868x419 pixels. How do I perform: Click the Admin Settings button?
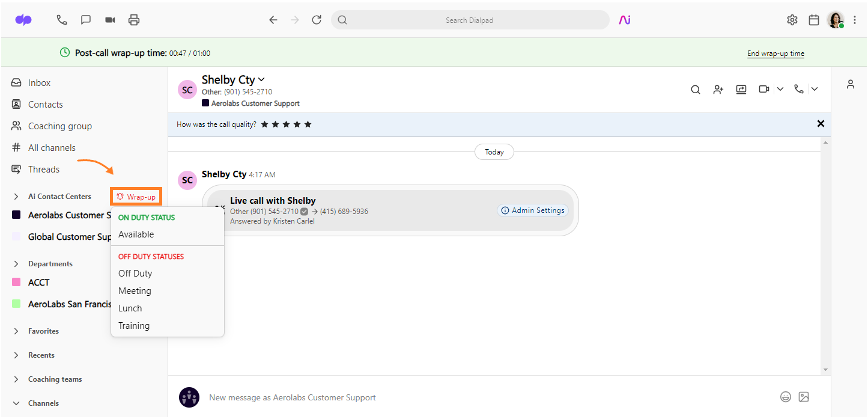tap(533, 210)
